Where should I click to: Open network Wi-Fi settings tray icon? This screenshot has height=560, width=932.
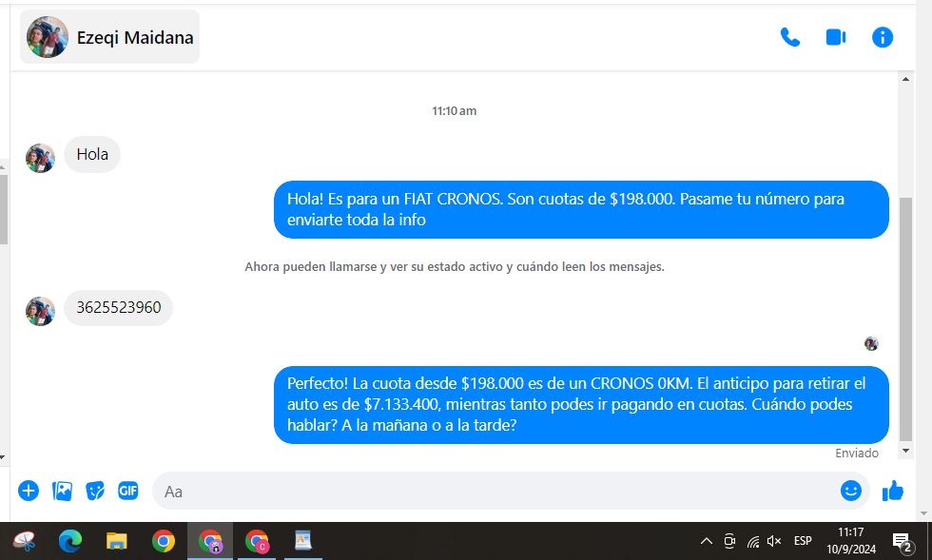coord(753,541)
